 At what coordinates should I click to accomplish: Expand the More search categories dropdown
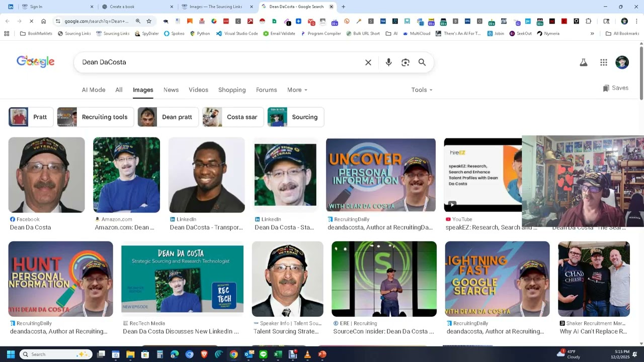[297, 90]
